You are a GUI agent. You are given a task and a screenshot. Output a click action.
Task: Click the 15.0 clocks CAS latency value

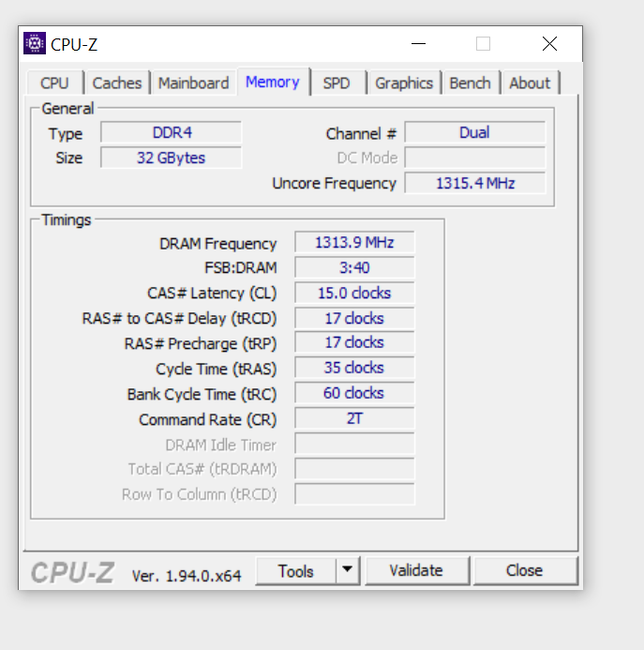click(354, 293)
